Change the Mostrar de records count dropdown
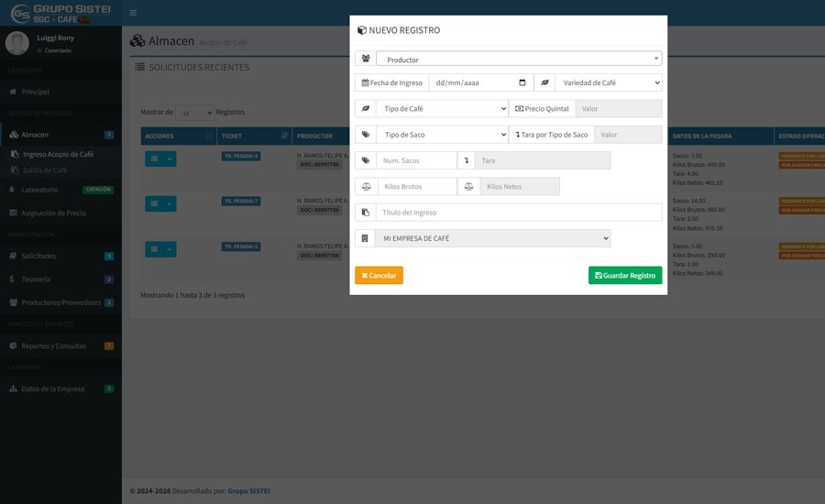Screen dimensions: 825x504 [194, 113]
